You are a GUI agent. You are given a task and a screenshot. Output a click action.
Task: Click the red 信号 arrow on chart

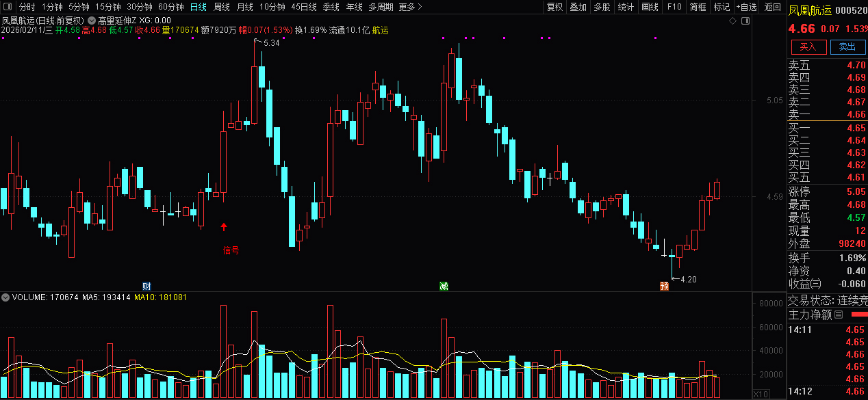tap(224, 226)
